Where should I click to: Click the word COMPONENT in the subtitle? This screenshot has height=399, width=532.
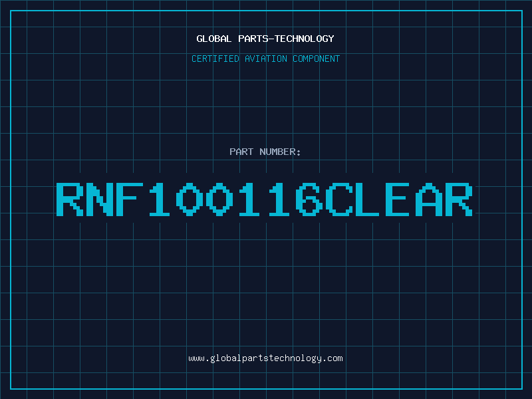[317, 59]
